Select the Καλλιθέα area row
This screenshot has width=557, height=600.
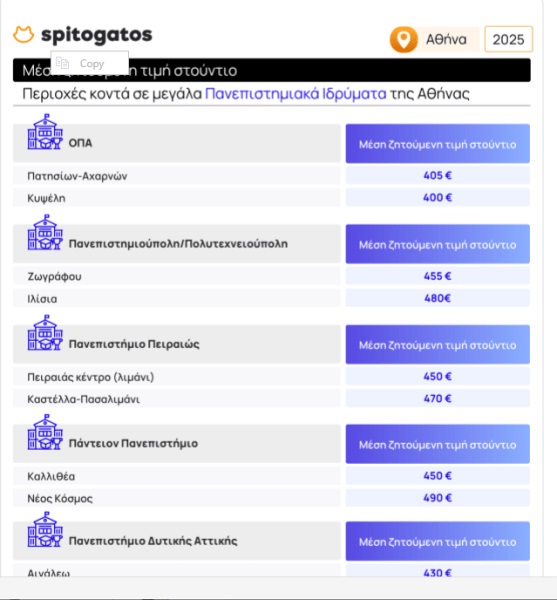(x=177, y=476)
